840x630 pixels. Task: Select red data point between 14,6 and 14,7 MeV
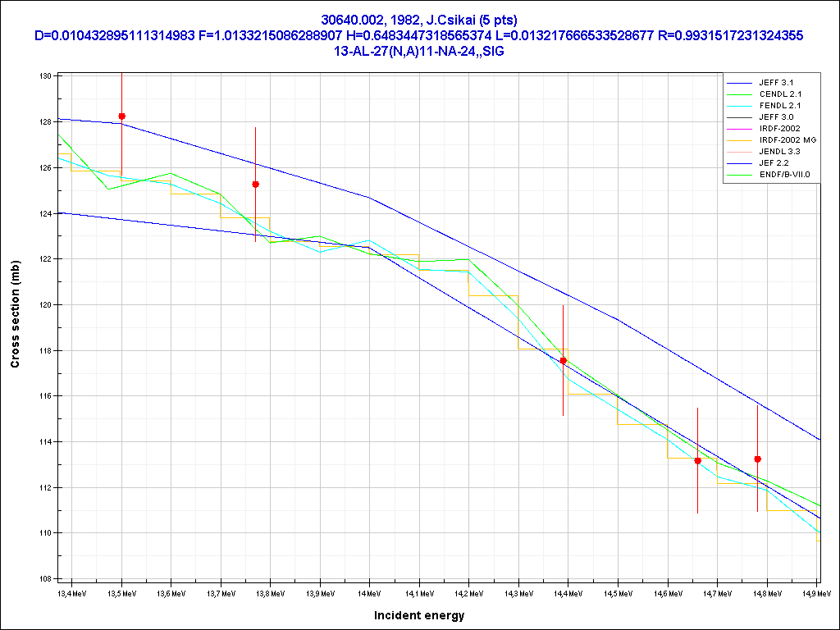pyautogui.click(x=697, y=461)
